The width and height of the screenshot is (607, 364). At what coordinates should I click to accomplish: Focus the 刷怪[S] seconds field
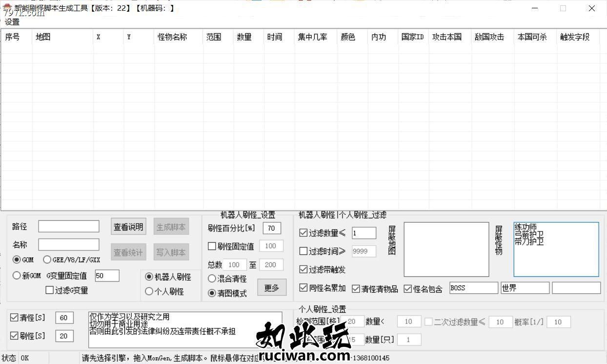(64, 336)
